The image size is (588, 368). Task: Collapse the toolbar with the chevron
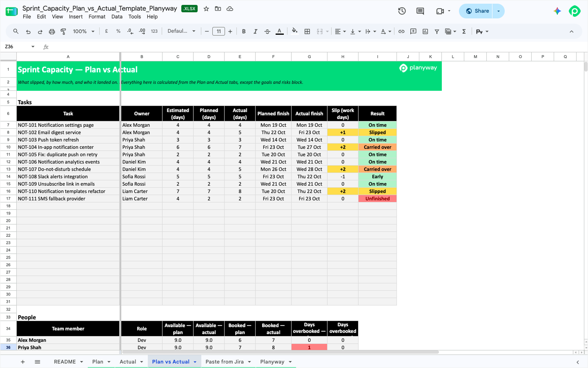click(x=572, y=31)
